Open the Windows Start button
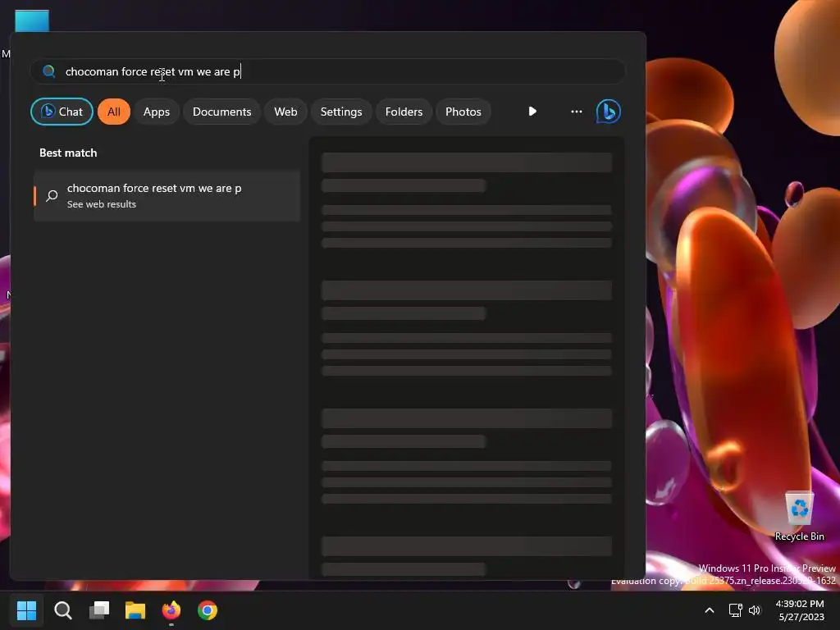 coord(26,610)
